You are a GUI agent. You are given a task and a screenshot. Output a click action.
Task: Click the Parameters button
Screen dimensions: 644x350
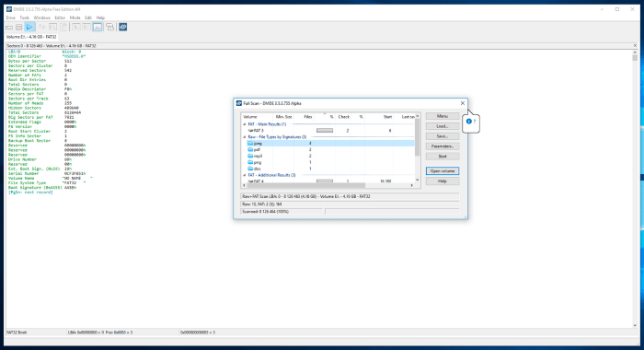(443, 146)
